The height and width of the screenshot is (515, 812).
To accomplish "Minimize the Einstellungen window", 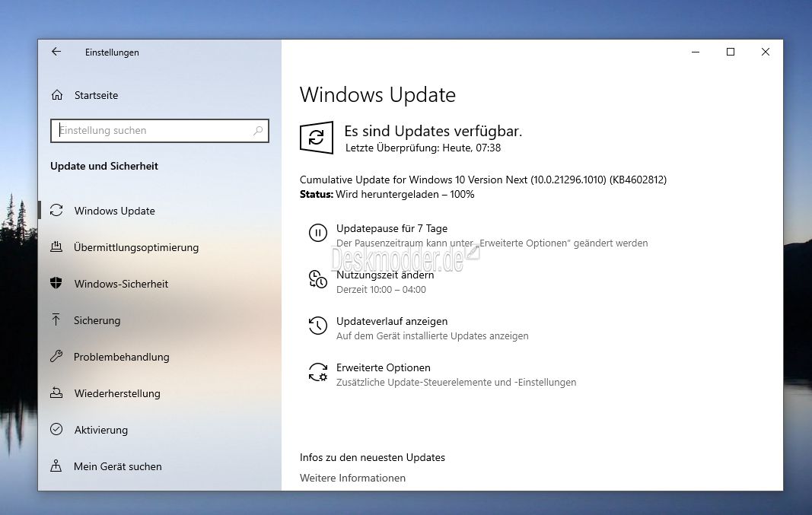I will click(696, 52).
